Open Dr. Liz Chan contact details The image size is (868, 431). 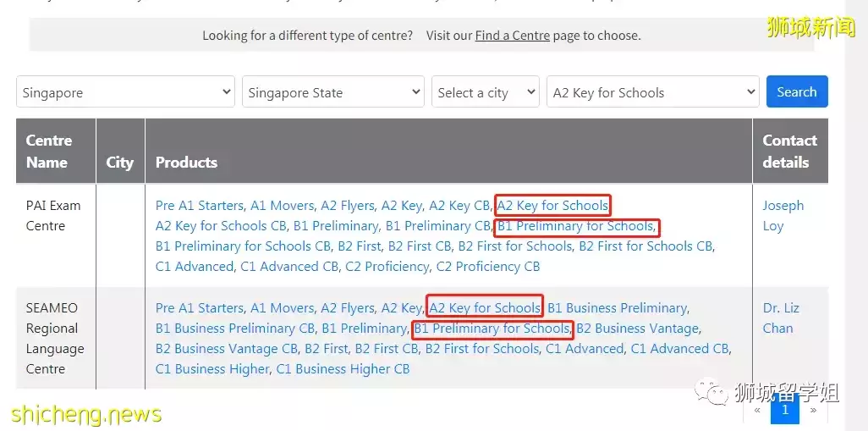[780, 318]
